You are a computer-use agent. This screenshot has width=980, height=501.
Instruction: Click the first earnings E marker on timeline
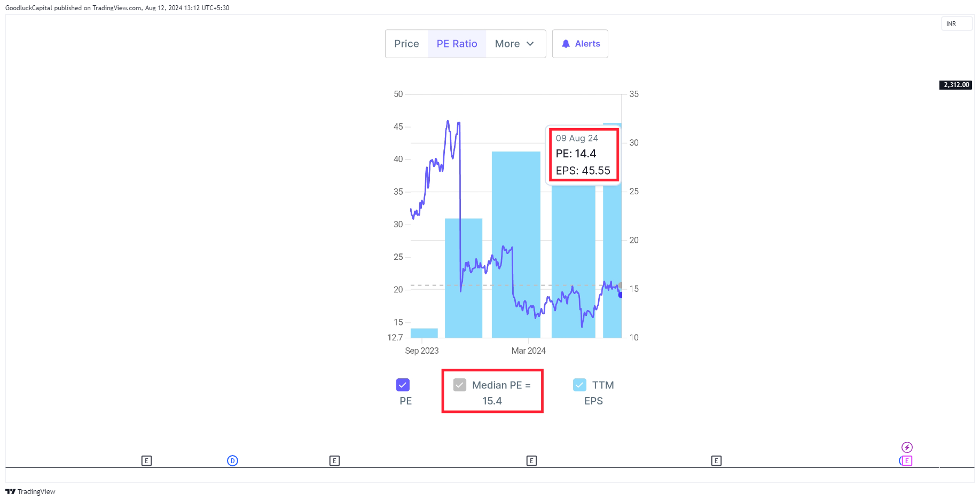point(146,460)
